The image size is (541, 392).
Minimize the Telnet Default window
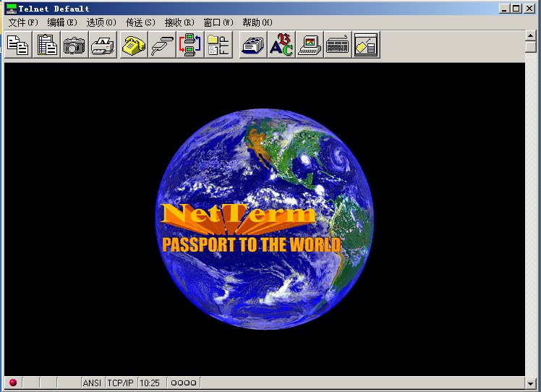tap(504, 8)
